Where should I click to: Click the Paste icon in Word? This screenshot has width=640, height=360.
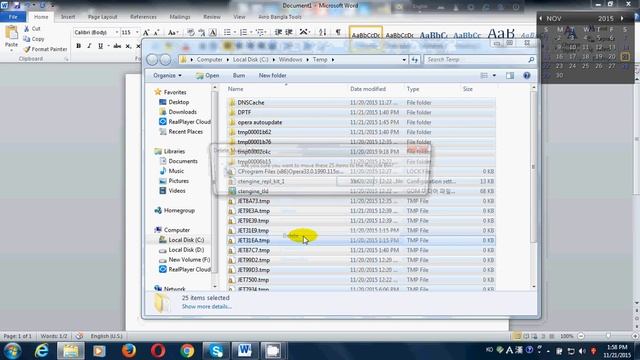(x=11, y=33)
